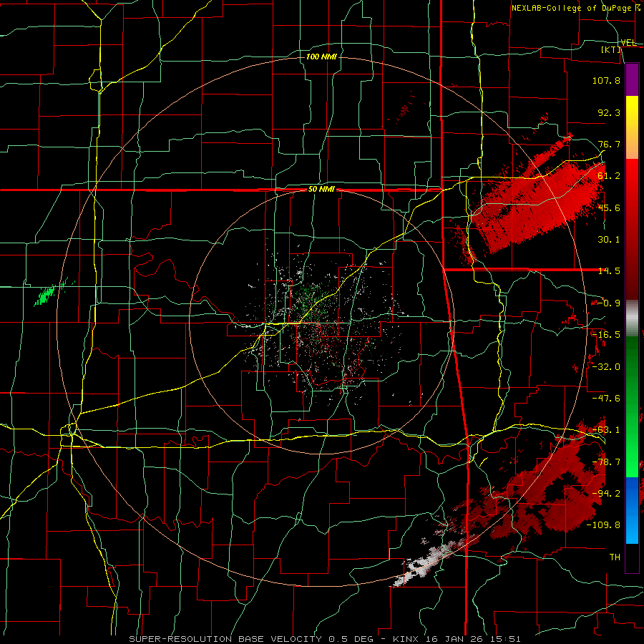Click the Super-Resolution Base Velocity caption text
This screenshot has width=644, height=644.
[324, 639]
